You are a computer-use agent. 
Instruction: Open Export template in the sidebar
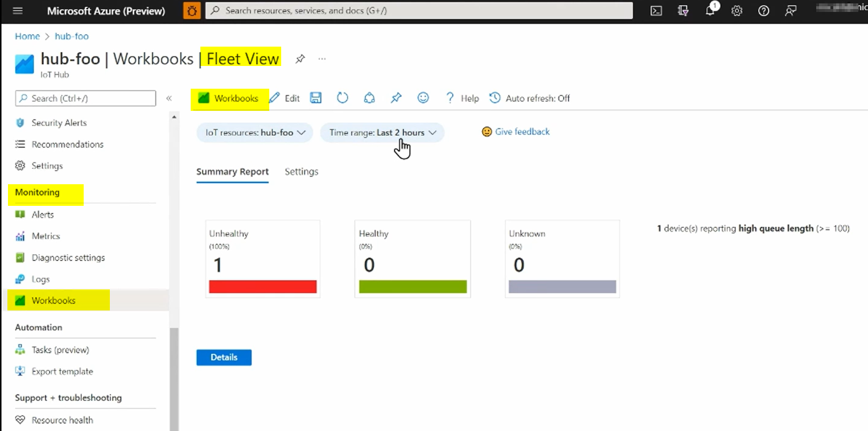(x=62, y=371)
